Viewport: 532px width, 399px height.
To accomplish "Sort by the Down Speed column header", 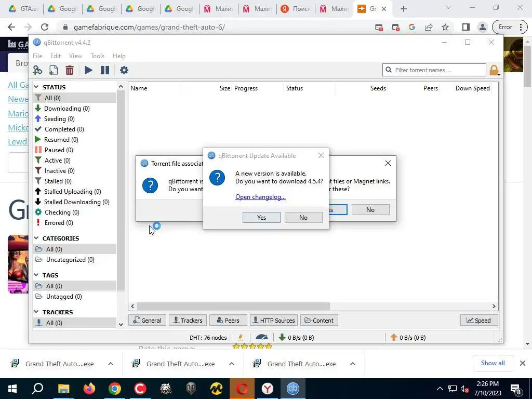I will (x=473, y=88).
